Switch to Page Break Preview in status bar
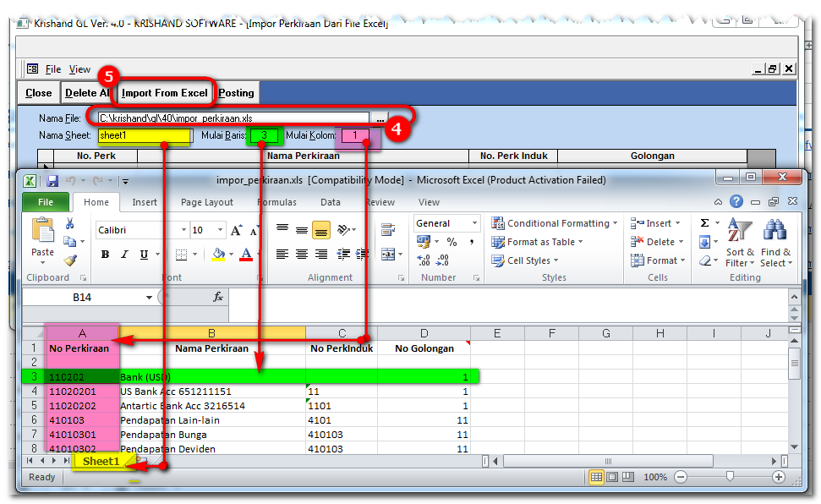The height and width of the screenshot is (504, 821). click(627, 477)
